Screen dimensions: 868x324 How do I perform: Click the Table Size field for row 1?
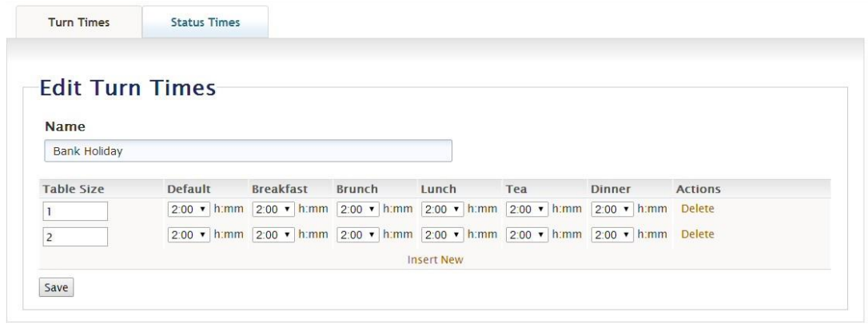pyautogui.click(x=74, y=210)
